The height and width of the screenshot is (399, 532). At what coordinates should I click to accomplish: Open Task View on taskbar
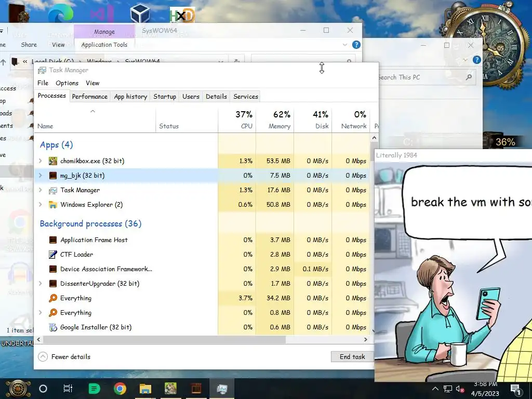point(68,389)
